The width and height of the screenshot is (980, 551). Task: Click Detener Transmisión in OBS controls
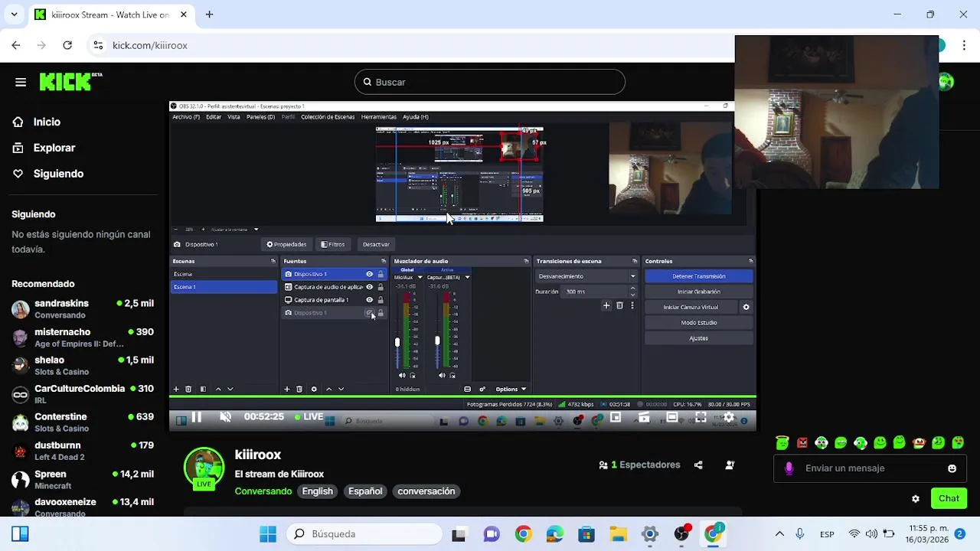click(x=699, y=276)
